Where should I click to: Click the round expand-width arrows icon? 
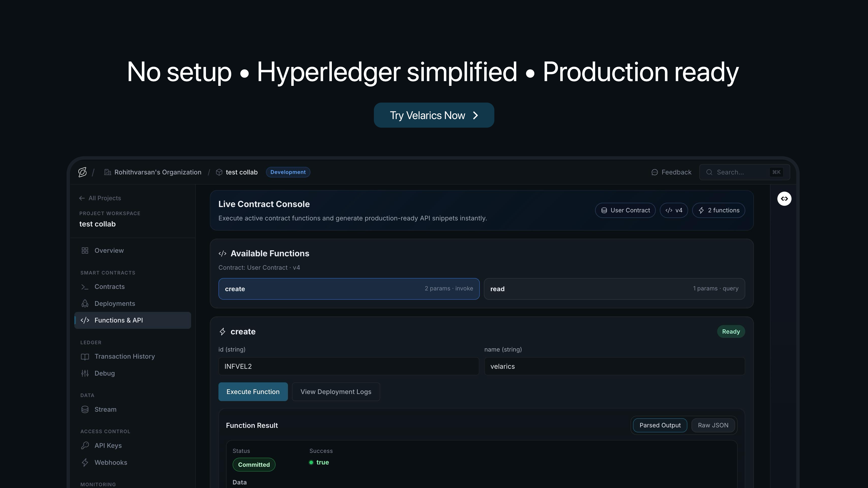784,199
